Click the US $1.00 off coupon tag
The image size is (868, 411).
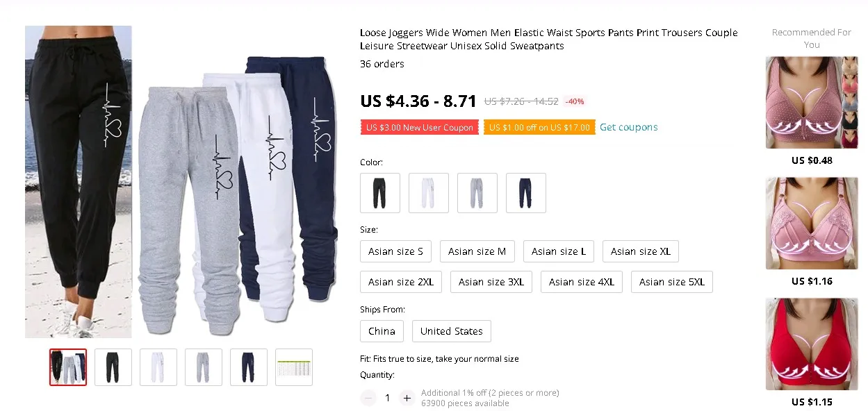(x=539, y=127)
